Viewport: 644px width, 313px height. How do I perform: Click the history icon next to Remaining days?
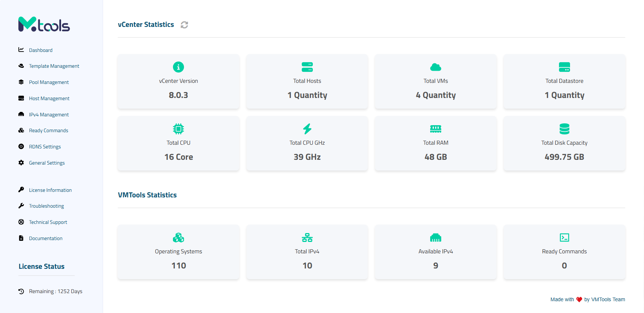tap(21, 291)
